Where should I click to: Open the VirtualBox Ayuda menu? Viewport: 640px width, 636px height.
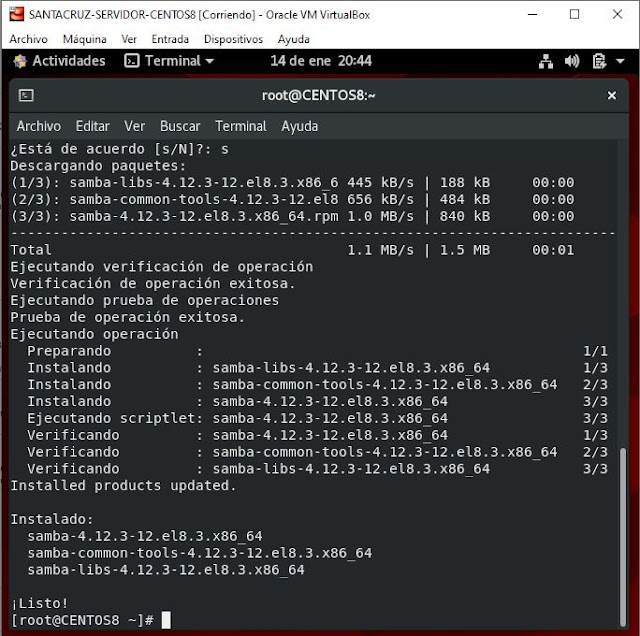[x=293, y=39]
